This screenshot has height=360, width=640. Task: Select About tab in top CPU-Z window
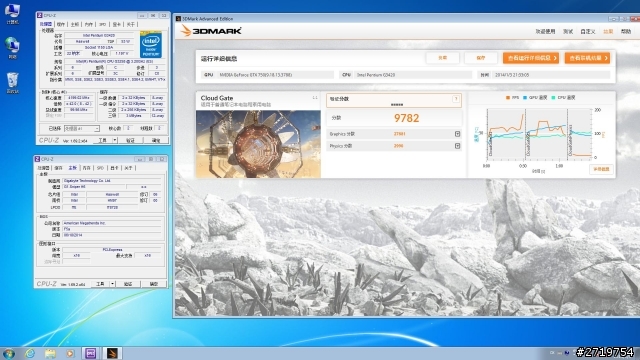(x=130, y=24)
